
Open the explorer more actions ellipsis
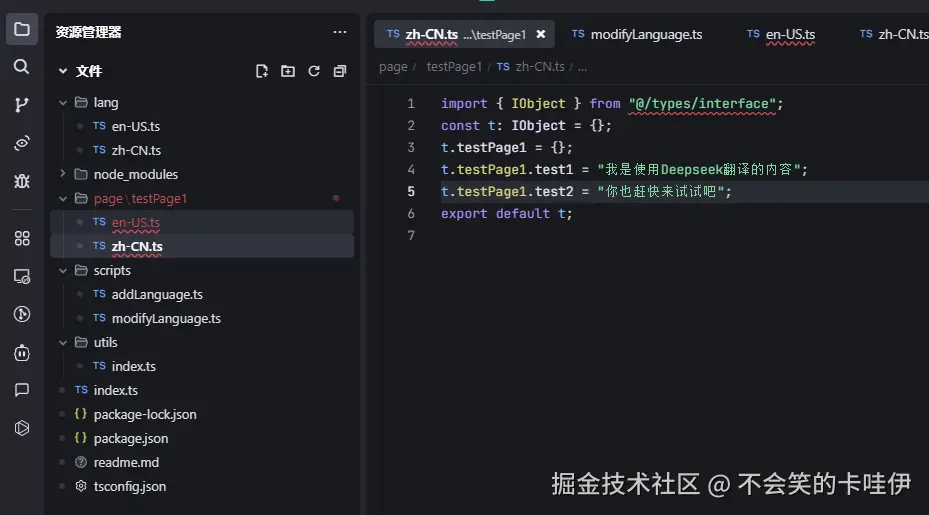click(x=339, y=32)
